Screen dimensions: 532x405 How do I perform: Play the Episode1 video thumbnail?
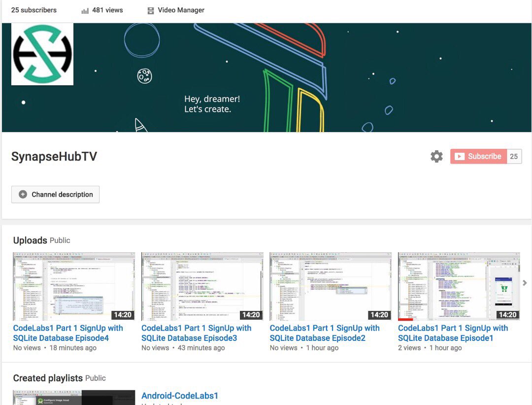459,287
